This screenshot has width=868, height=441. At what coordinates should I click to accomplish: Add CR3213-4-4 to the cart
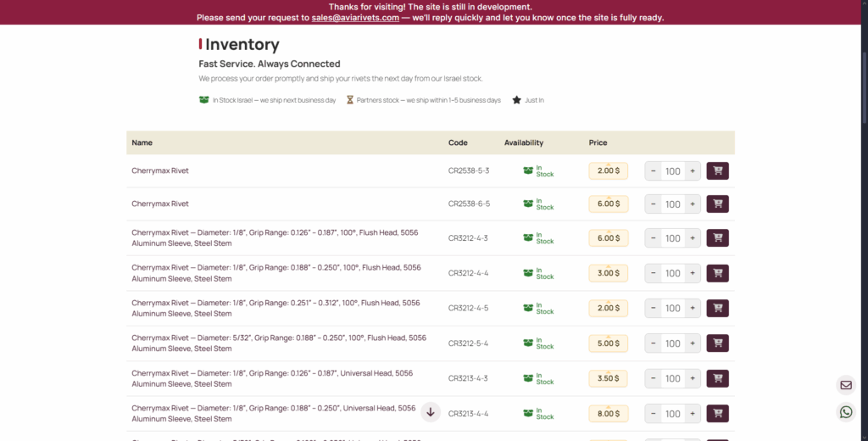717,414
